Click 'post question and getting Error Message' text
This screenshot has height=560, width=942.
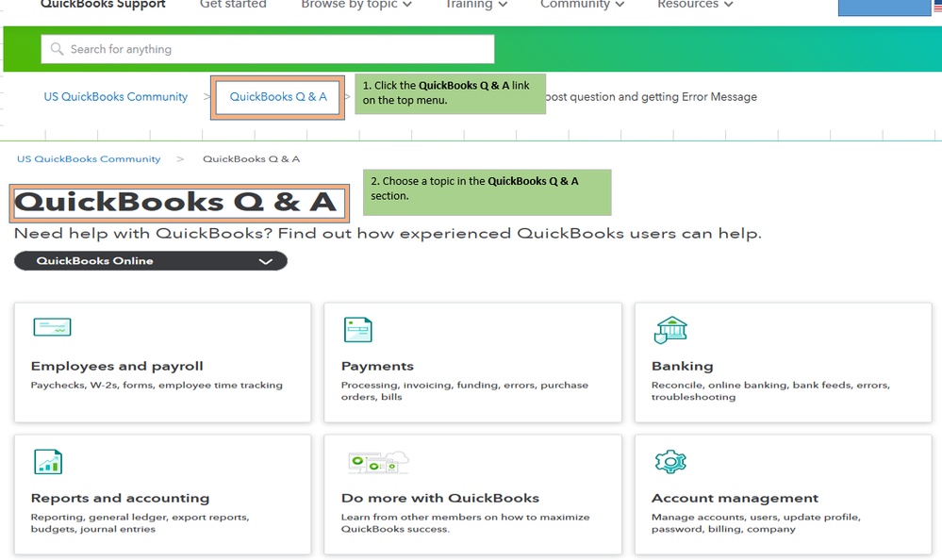click(x=652, y=97)
